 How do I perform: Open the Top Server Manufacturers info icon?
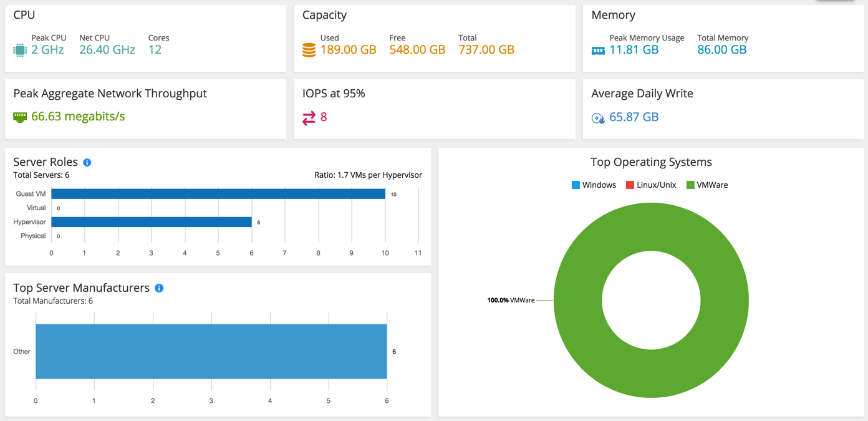pos(158,288)
